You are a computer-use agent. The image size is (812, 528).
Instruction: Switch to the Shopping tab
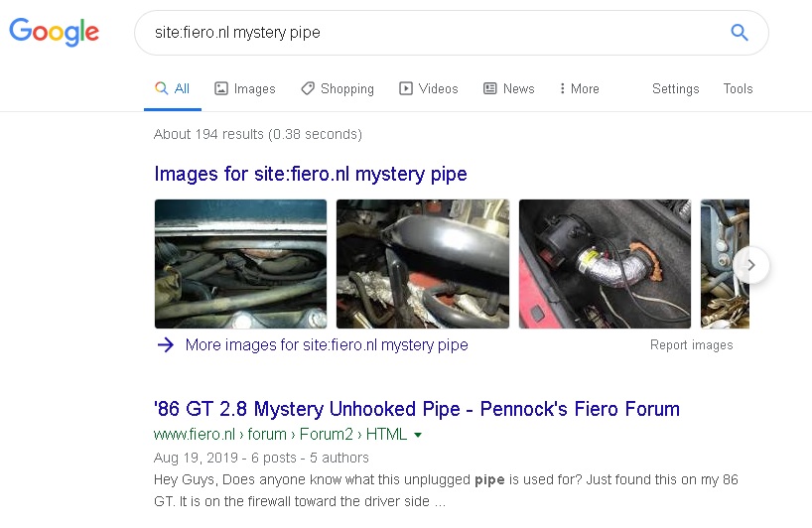pyautogui.click(x=338, y=88)
